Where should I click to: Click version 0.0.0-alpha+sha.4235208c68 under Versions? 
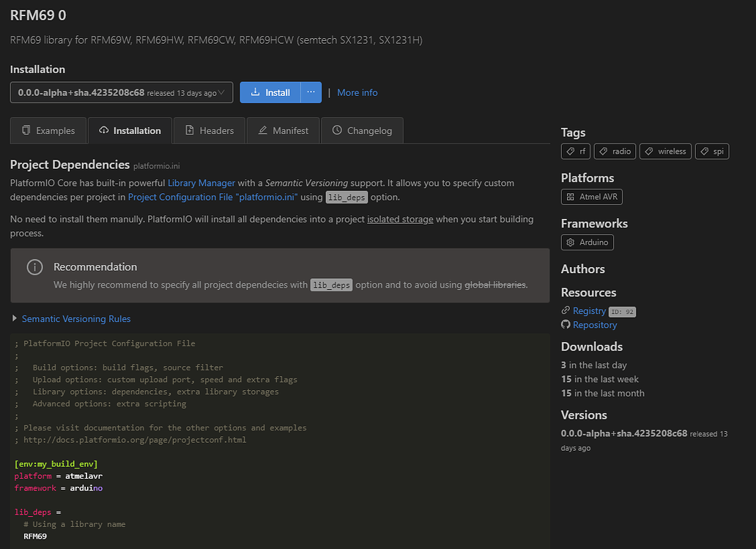point(624,433)
